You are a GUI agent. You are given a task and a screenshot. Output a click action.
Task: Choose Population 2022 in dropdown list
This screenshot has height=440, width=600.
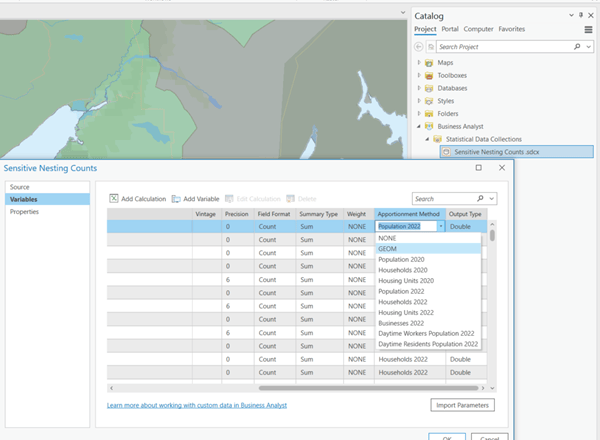pos(428,291)
